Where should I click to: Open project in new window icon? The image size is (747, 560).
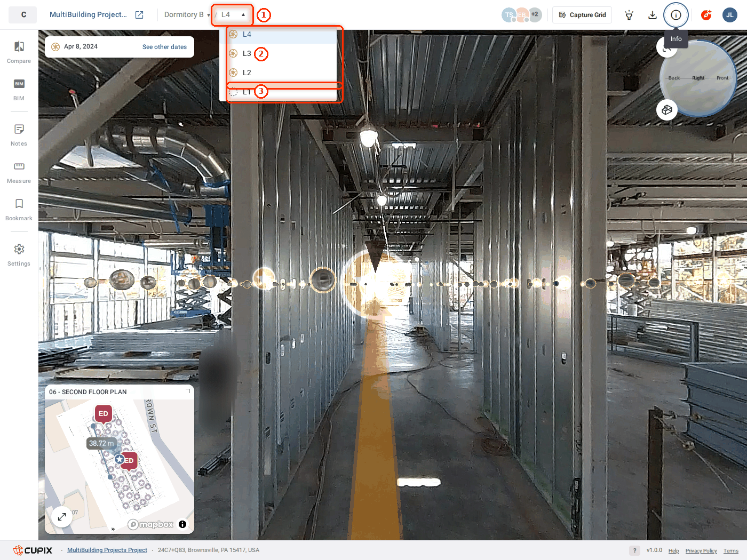(x=139, y=15)
